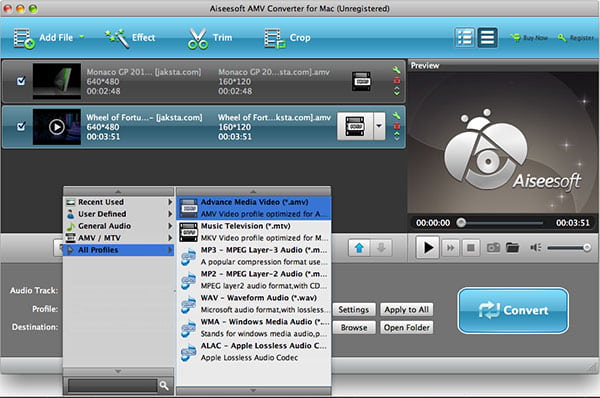
Task: Select the All Profiles category
Action: click(x=118, y=250)
